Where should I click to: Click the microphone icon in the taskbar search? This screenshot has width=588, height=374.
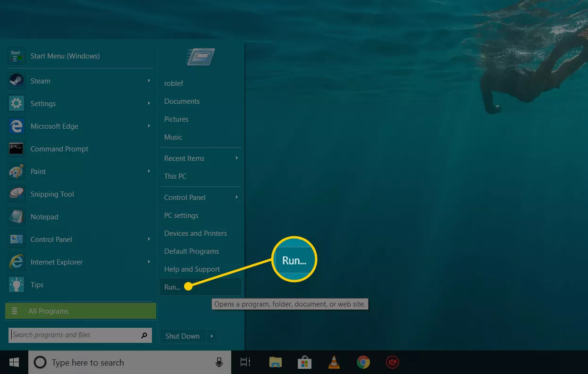point(219,362)
